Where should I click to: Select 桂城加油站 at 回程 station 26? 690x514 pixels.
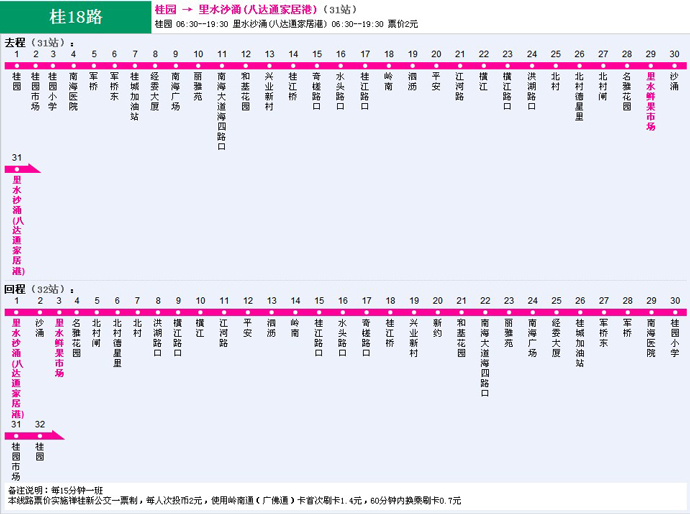pyautogui.click(x=580, y=343)
